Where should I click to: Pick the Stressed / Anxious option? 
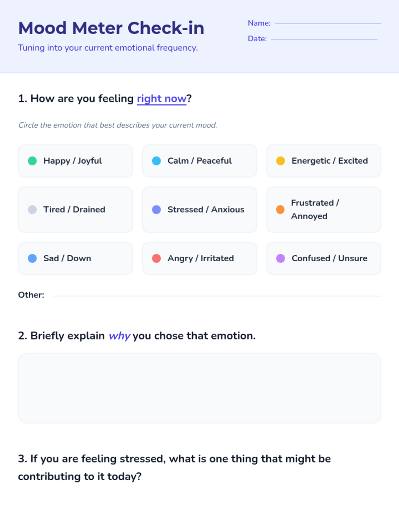point(199,209)
